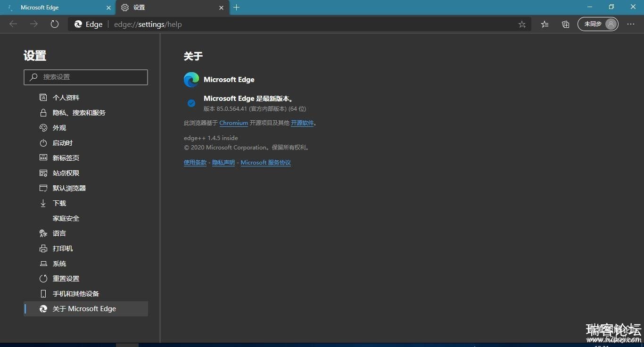The height and width of the screenshot is (347, 644).
Task: Open 个人资料 settings
Action: click(x=86, y=98)
